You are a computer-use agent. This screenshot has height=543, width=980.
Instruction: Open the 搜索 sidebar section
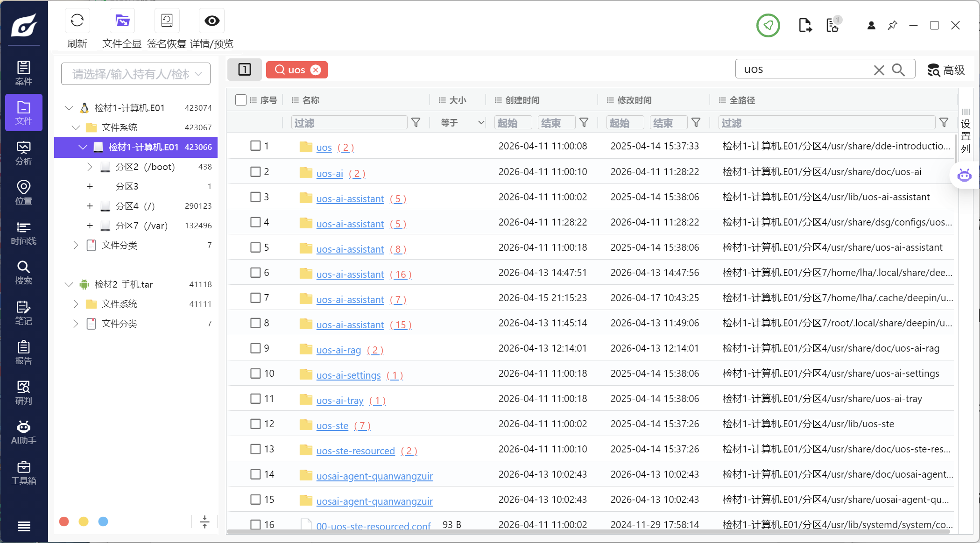[24, 273]
